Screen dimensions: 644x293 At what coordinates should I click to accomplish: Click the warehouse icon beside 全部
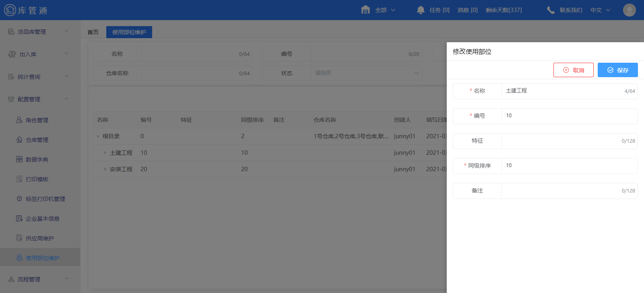coord(365,10)
